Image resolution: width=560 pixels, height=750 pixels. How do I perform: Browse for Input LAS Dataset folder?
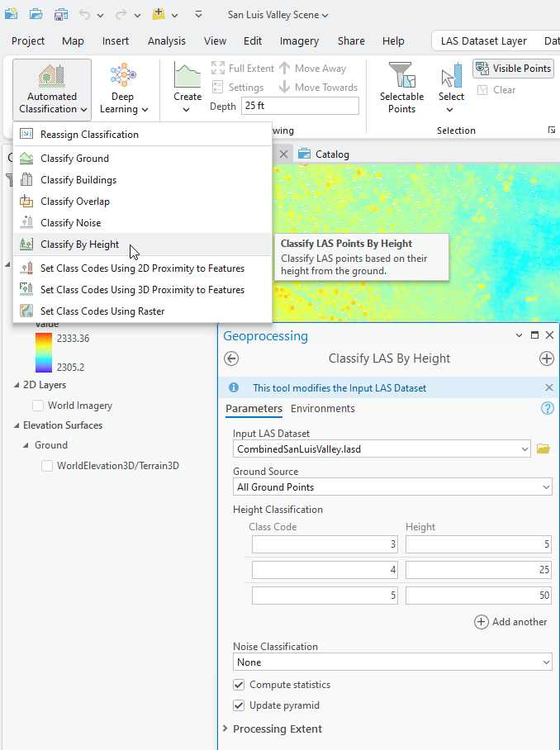pos(543,449)
